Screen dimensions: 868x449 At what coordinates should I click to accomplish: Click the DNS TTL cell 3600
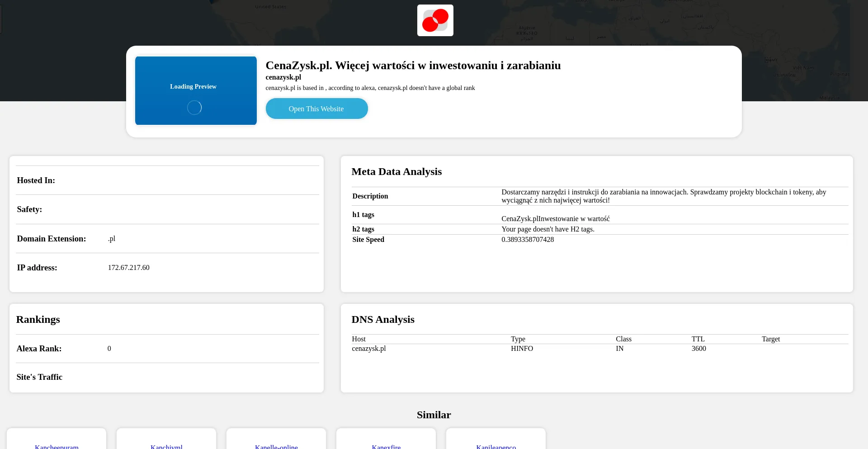[698, 349]
